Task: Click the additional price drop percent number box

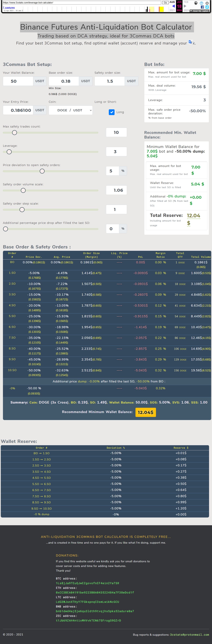Action: [x=113, y=229]
